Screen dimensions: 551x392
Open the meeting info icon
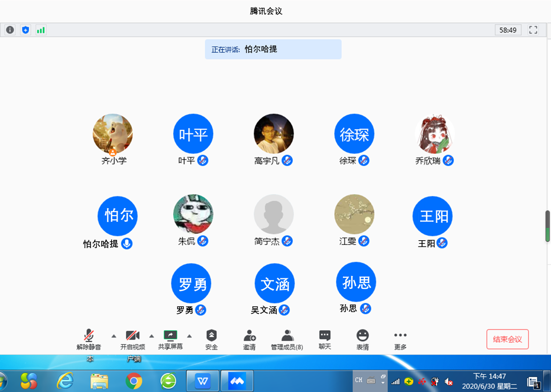point(10,30)
